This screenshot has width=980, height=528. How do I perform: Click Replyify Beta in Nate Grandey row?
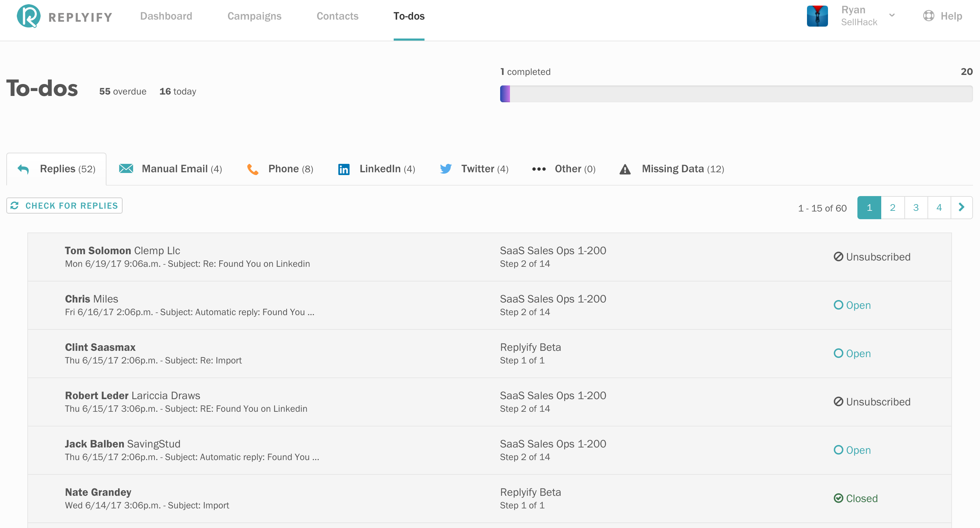click(530, 492)
